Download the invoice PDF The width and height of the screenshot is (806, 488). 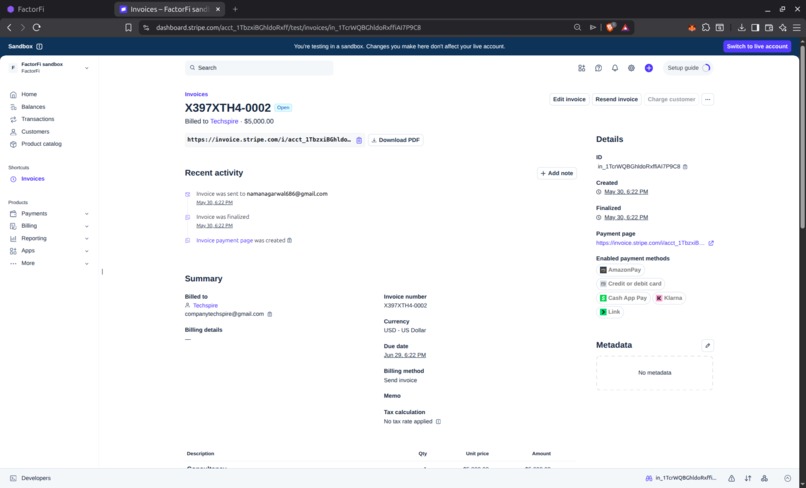(395, 140)
